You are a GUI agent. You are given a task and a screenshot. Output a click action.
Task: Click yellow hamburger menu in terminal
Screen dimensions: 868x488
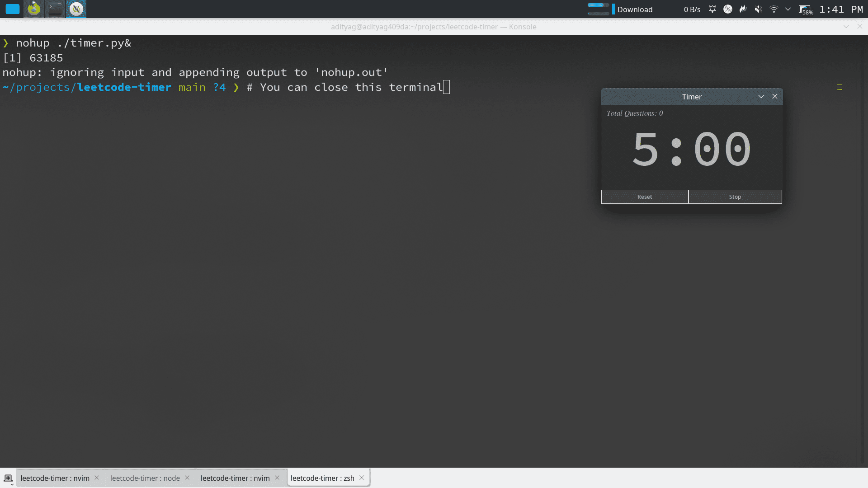840,87
